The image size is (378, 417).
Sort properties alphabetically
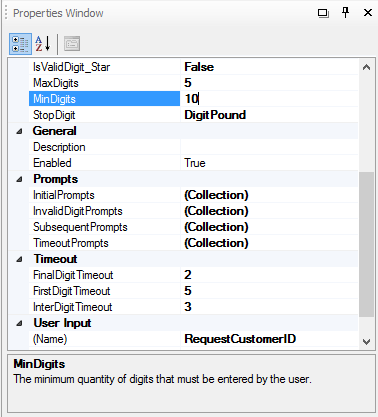point(43,44)
